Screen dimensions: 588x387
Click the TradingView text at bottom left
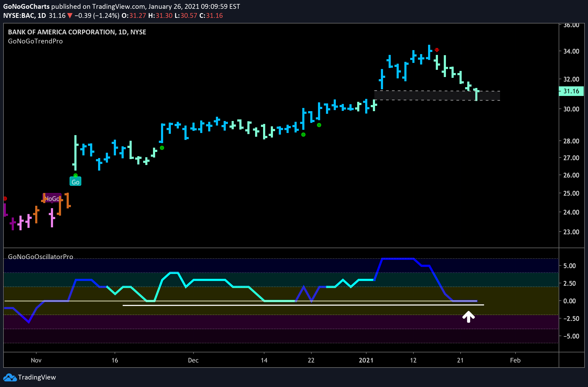click(x=37, y=377)
